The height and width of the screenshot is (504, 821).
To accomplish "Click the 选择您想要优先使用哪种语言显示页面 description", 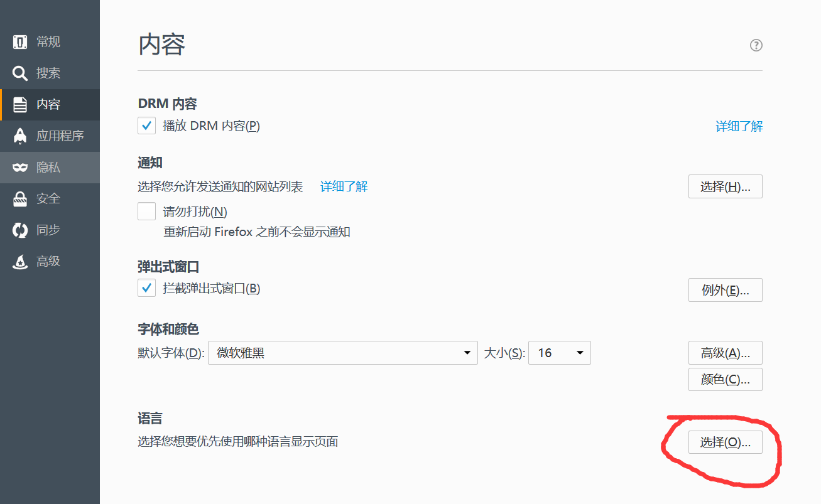I will pyautogui.click(x=238, y=442).
